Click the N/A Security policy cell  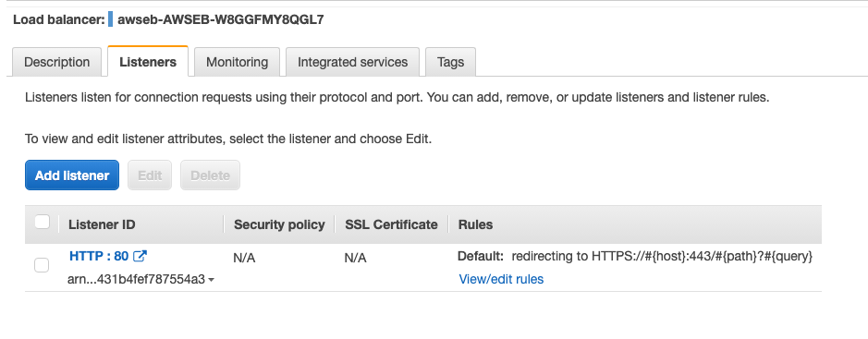[244, 259]
